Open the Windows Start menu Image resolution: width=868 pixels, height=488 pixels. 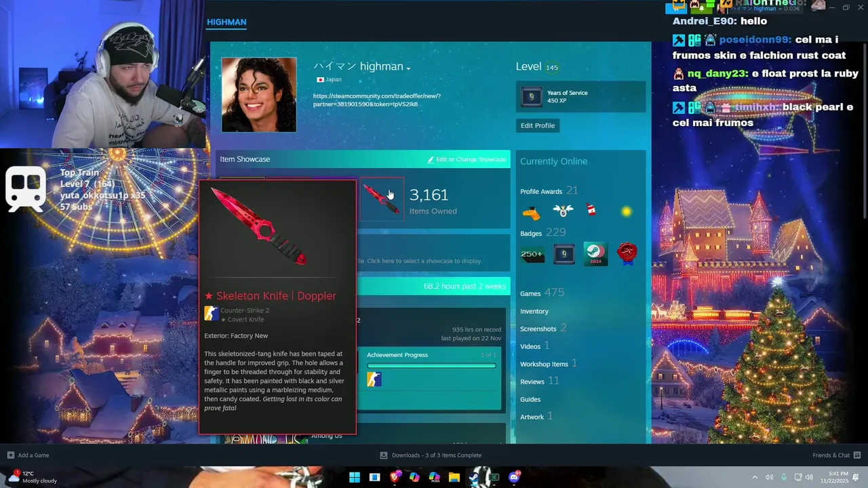point(355,477)
